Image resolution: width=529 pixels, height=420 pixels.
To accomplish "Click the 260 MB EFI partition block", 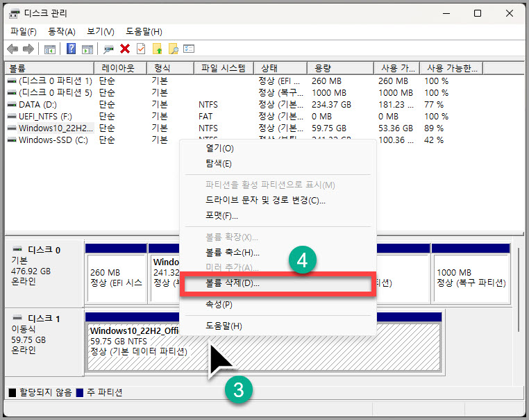I will (116, 273).
